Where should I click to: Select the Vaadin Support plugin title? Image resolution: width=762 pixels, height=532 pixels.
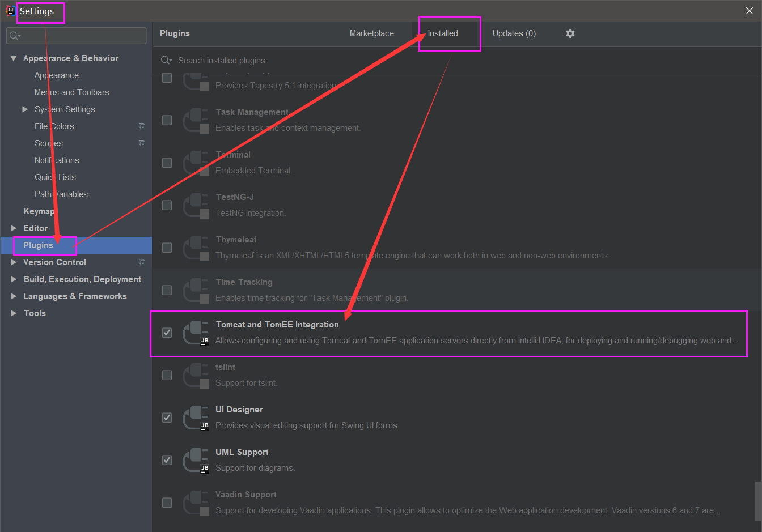246,495
